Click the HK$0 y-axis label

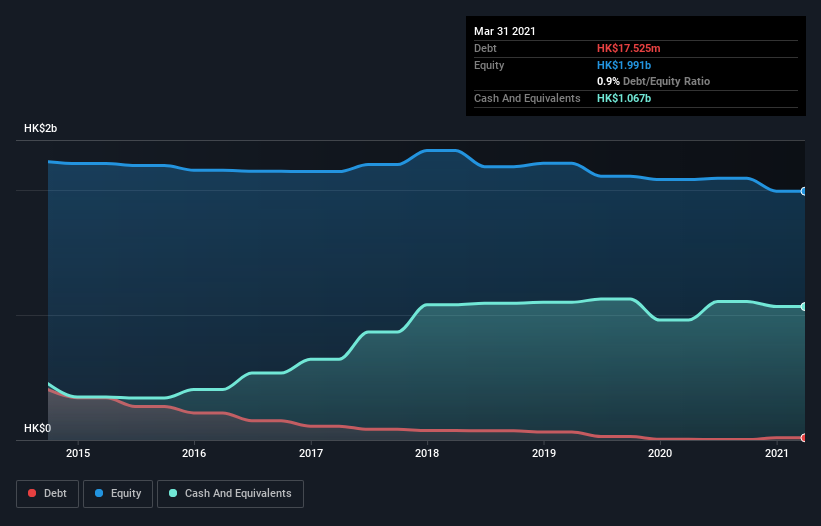tap(37, 428)
